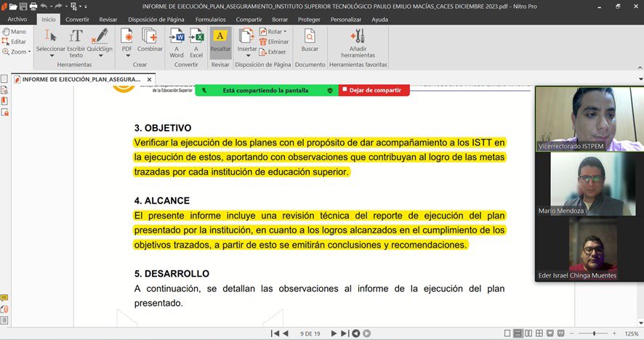This screenshot has height=340, width=644.
Task: Click Añadir herramientas favoritas
Action: [x=358, y=43]
